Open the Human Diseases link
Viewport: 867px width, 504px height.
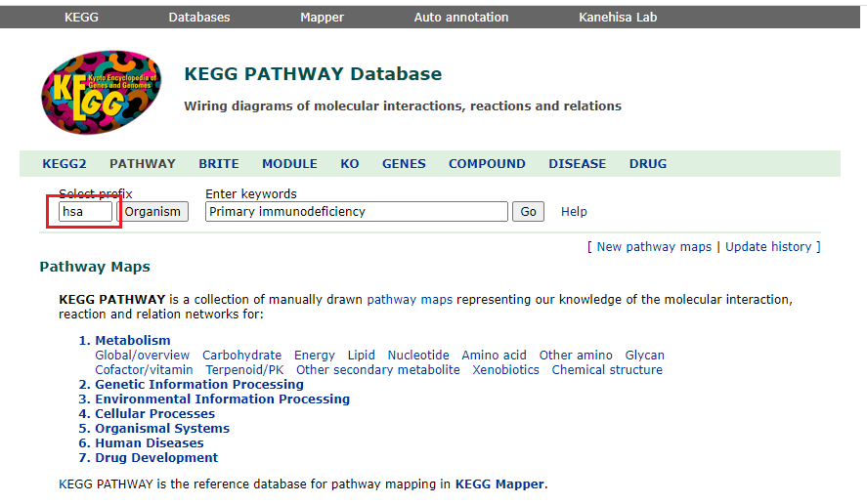[x=150, y=443]
